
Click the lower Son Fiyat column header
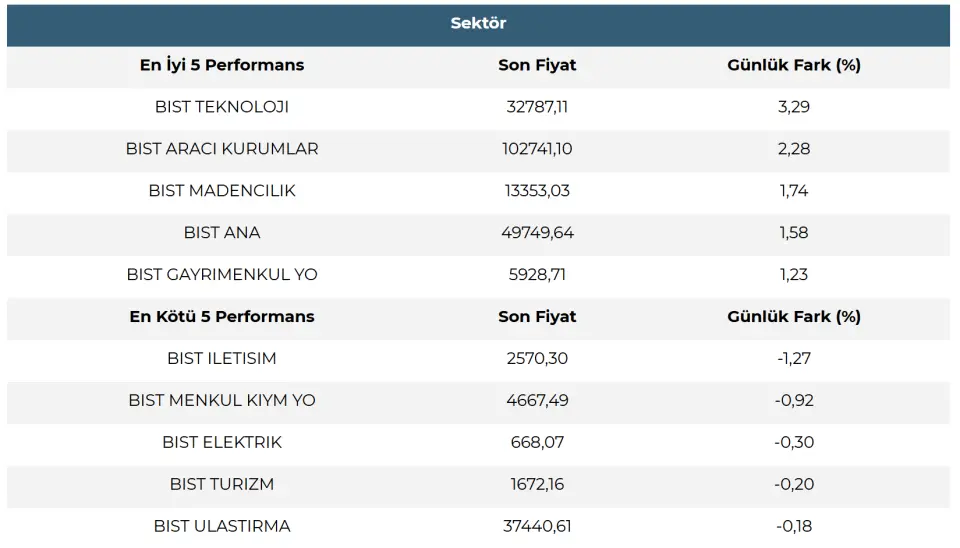pos(537,317)
